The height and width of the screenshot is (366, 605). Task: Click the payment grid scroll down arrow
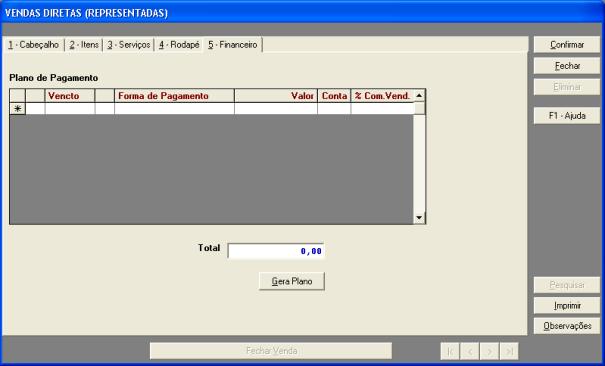pyautogui.click(x=419, y=218)
